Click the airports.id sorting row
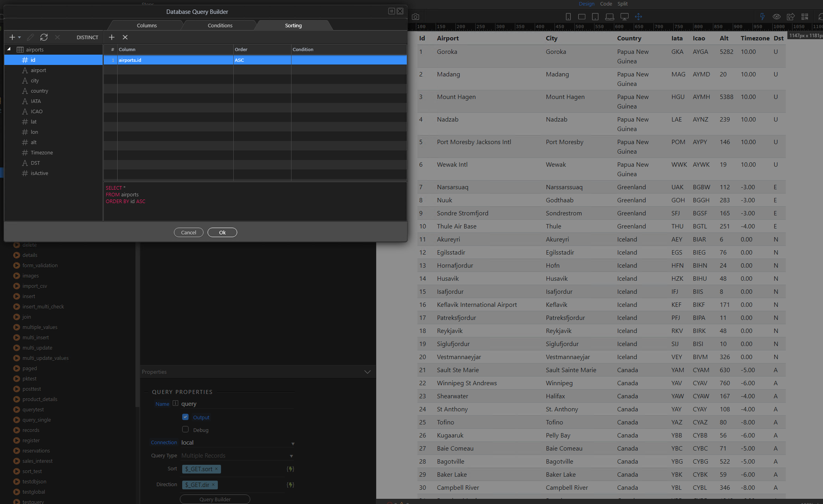The width and height of the screenshot is (823, 504). (255, 60)
